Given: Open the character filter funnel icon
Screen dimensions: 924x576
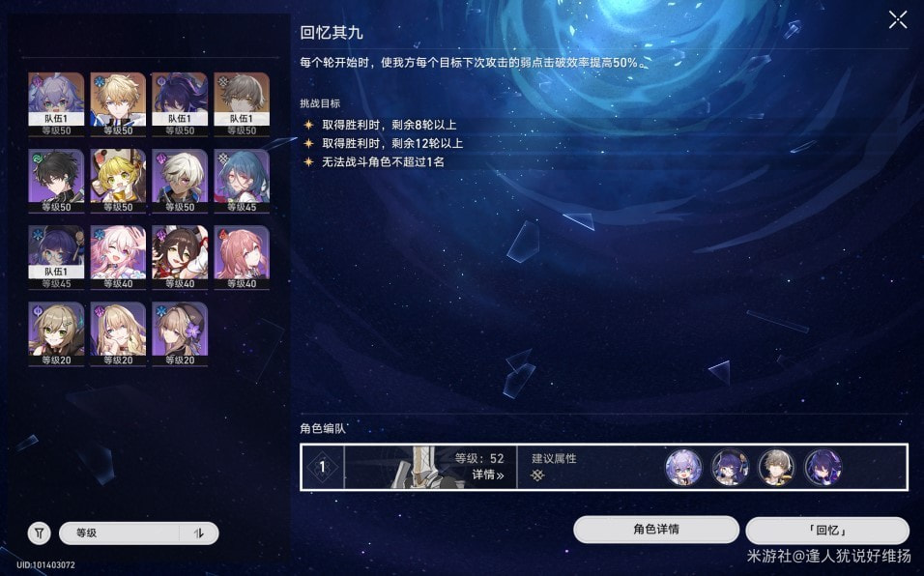Looking at the screenshot, I should pyautogui.click(x=39, y=533).
